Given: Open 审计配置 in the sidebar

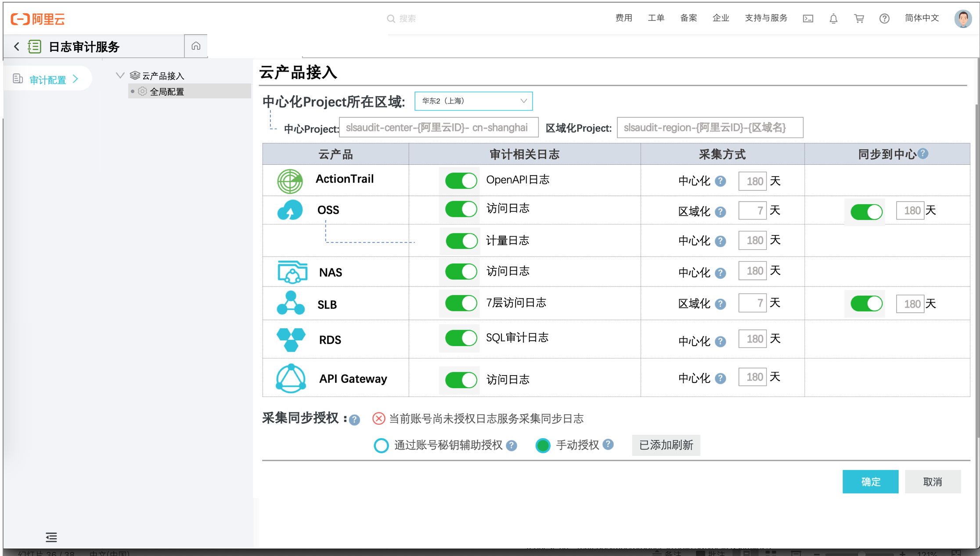Looking at the screenshot, I should (x=47, y=79).
